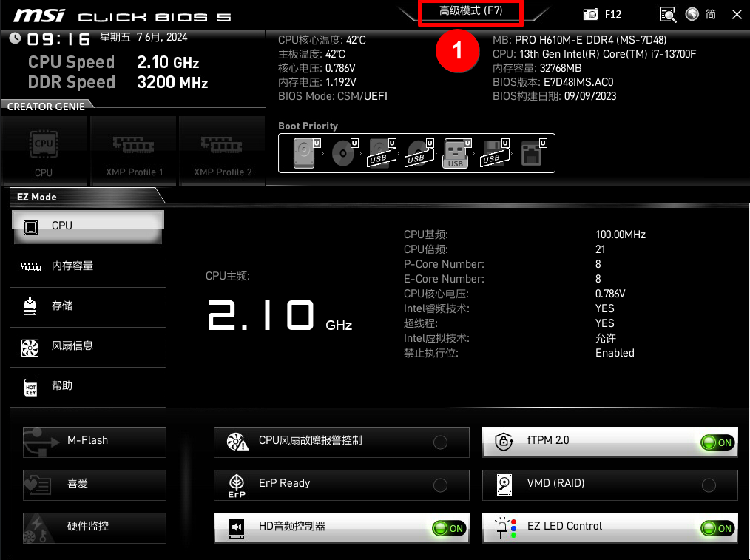Select the CPU tile under Creator Genie

[44, 150]
